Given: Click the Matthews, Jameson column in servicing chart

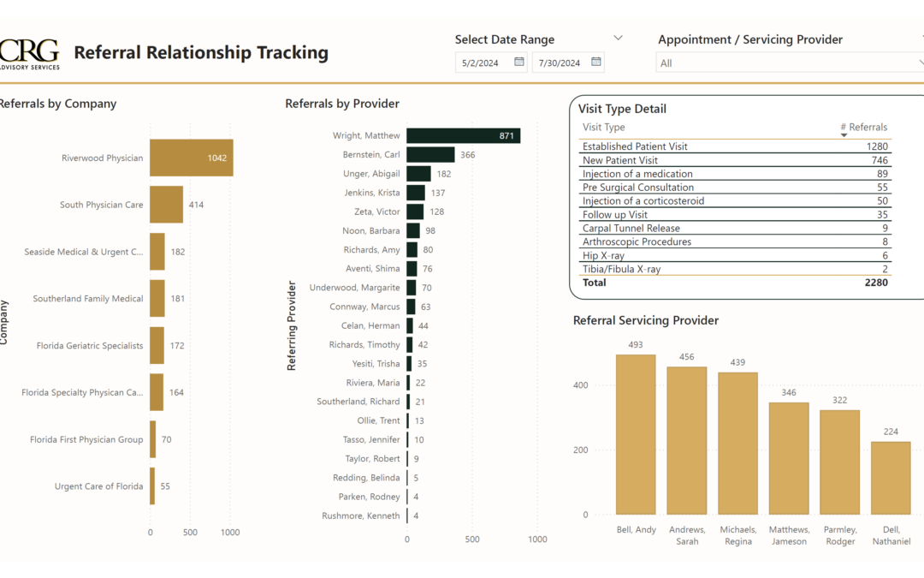Looking at the screenshot, I should [x=789, y=458].
